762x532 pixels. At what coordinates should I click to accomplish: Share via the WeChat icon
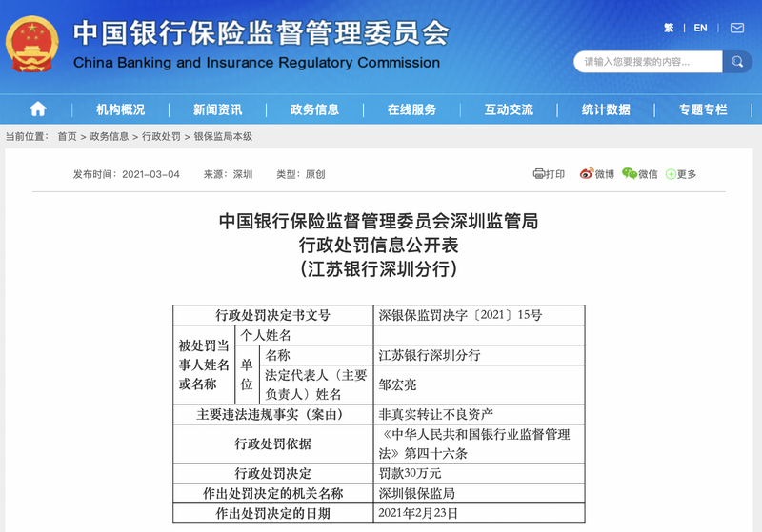(629, 174)
